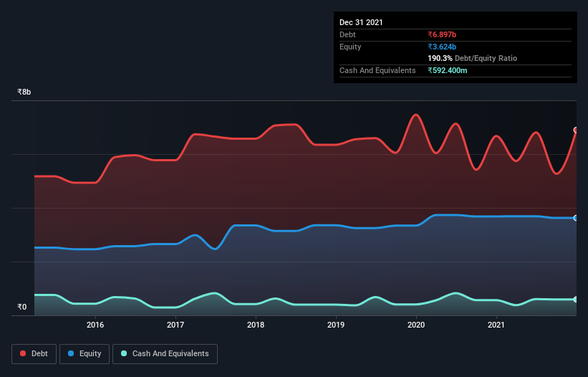
Task: Toggle the Equity legend button
Action: tap(85, 354)
